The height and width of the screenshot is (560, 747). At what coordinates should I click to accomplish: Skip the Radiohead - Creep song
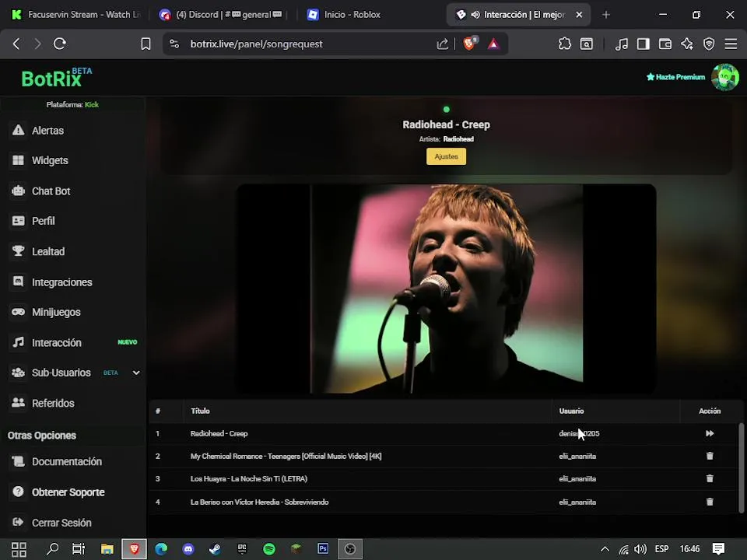[710, 433]
